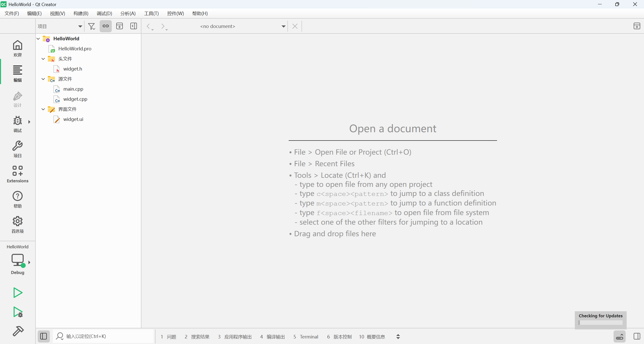Start debugging with play-bug button
Viewport: 644px width, 344px height.
pos(18,312)
